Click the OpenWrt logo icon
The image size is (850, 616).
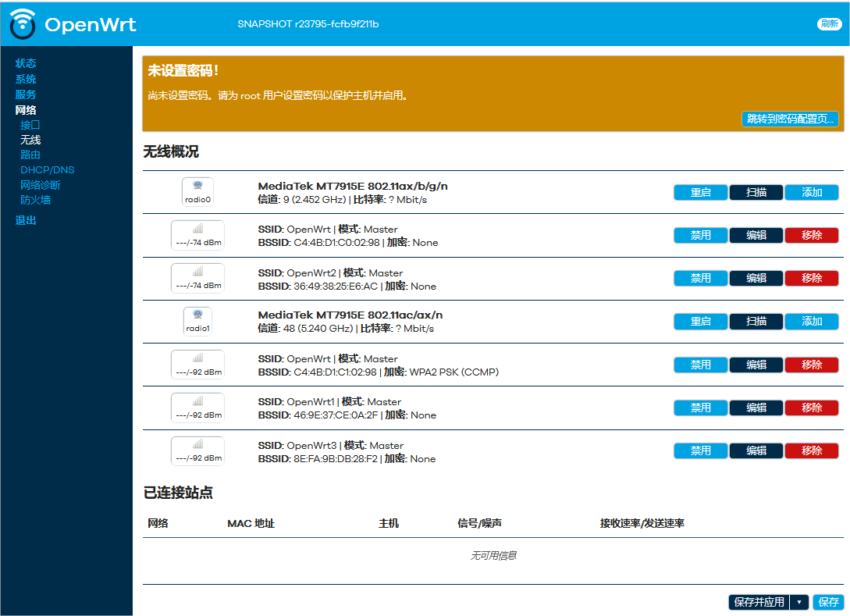(23, 24)
